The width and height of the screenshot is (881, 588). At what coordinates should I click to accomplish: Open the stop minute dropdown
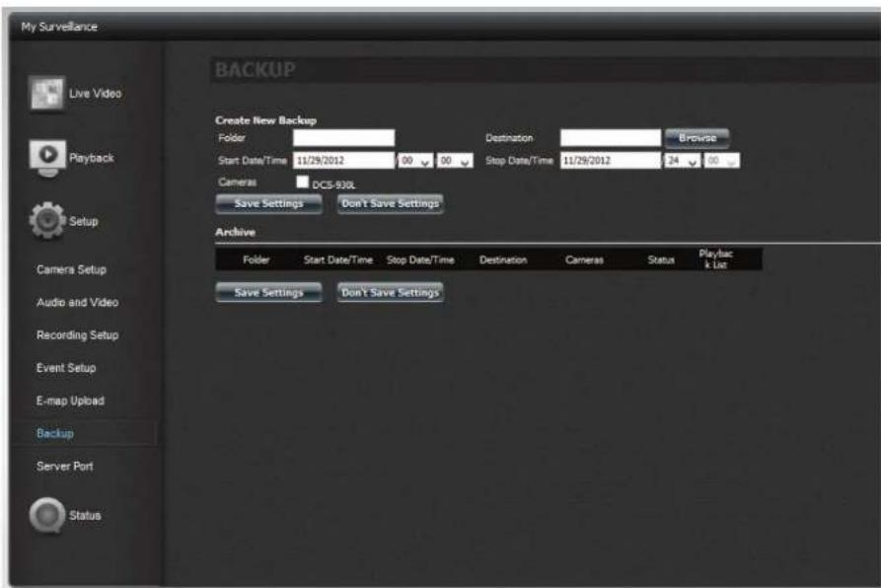coord(721,161)
